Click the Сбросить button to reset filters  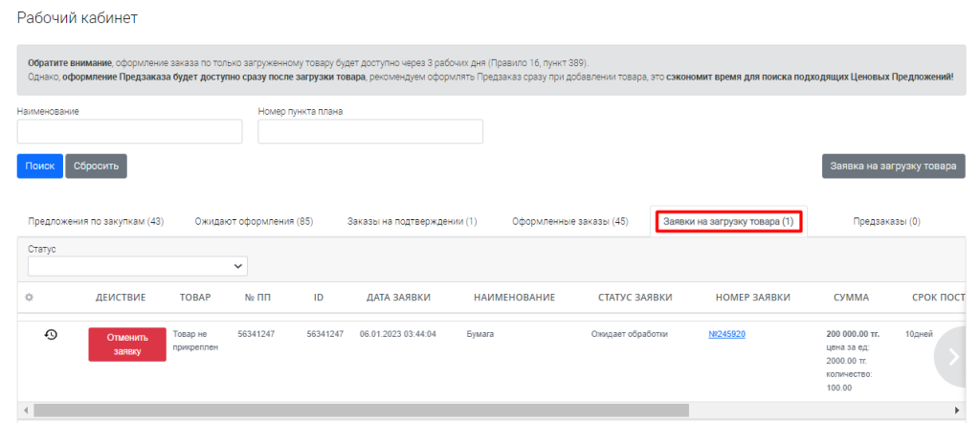pyautogui.click(x=96, y=166)
